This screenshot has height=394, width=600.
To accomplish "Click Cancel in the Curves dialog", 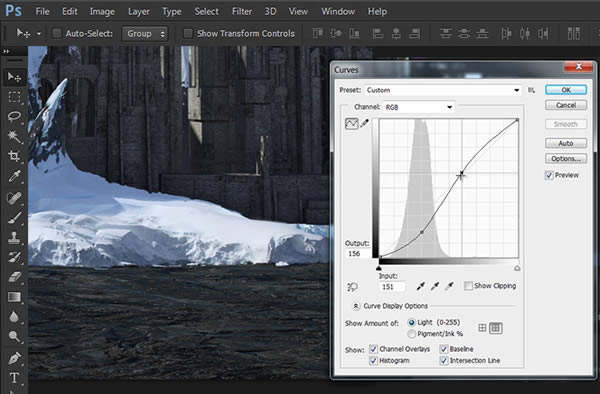I will (566, 105).
